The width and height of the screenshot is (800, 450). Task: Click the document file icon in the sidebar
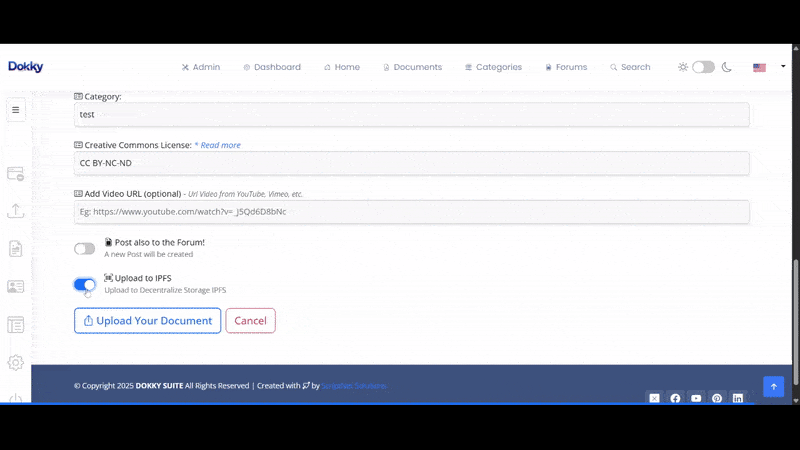coord(15,249)
